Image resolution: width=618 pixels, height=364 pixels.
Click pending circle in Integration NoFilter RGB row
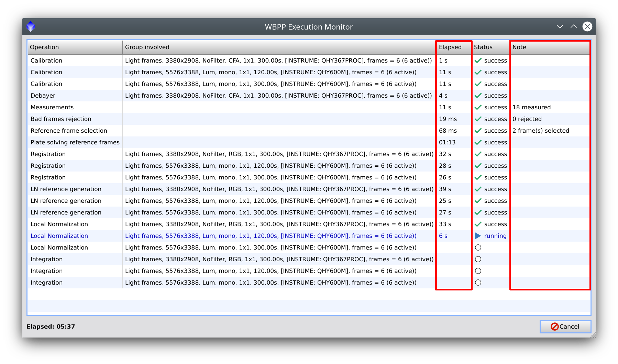(478, 259)
